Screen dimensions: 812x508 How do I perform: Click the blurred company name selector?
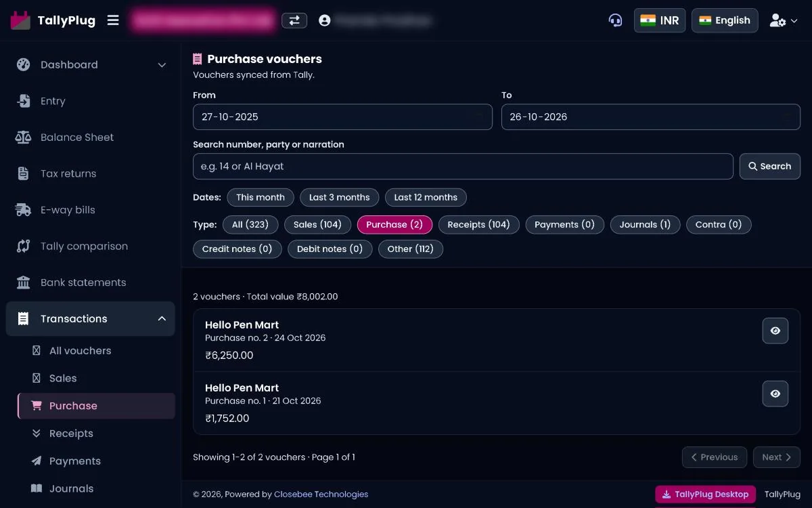[x=204, y=20]
